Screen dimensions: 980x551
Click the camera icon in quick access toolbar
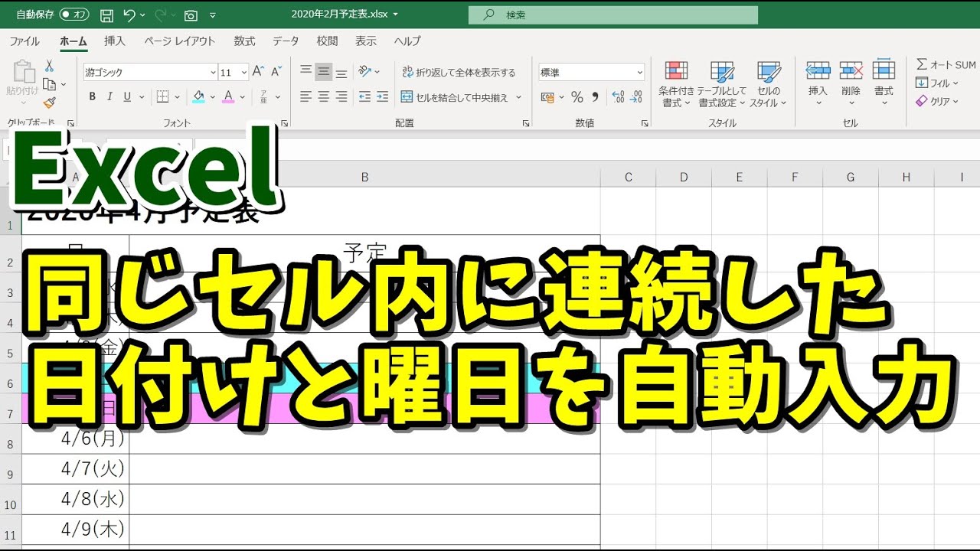191,15
